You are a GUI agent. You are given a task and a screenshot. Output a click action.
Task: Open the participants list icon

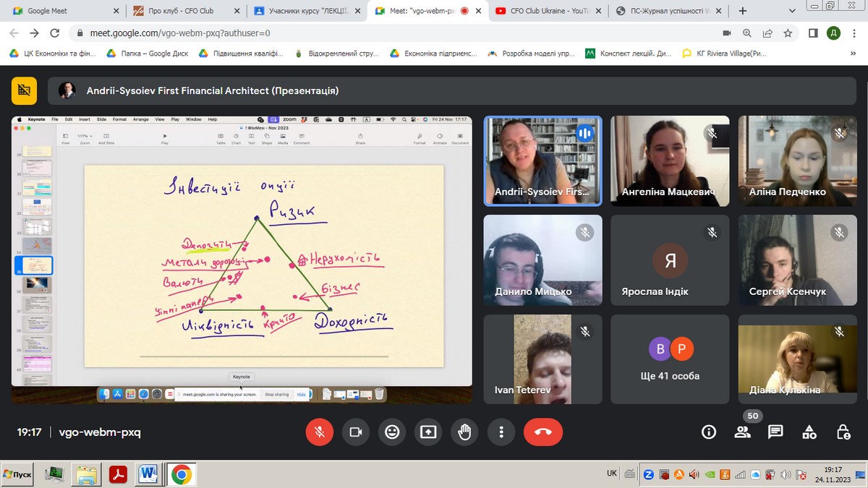coord(742,432)
